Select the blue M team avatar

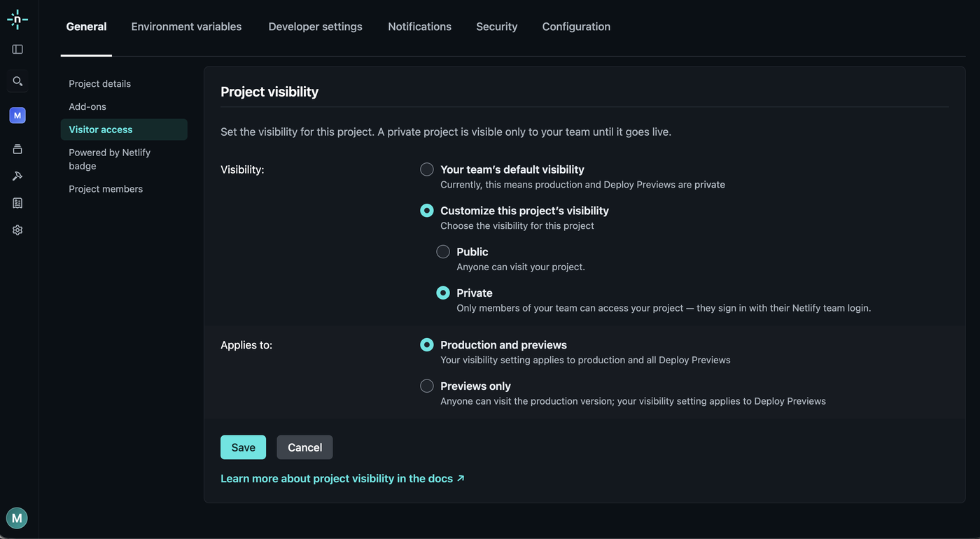point(17,115)
